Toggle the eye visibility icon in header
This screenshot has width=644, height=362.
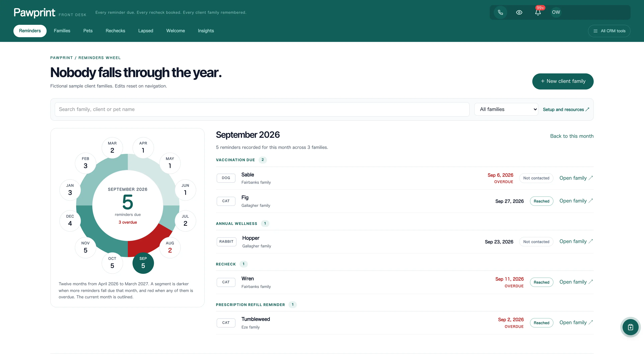tap(519, 12)
